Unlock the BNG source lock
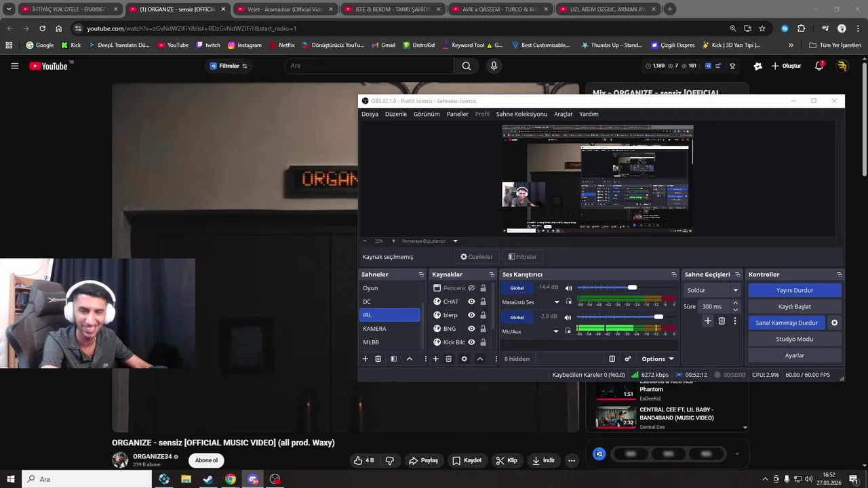 pyautogui.click(x=483, y=329)
